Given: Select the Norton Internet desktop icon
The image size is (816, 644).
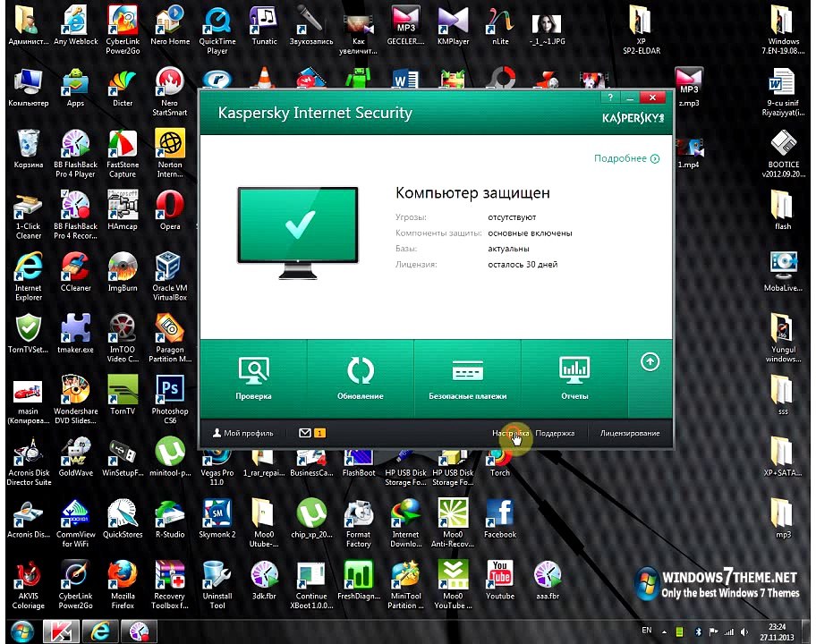Looking at the screenshot, I should point(170,154).
